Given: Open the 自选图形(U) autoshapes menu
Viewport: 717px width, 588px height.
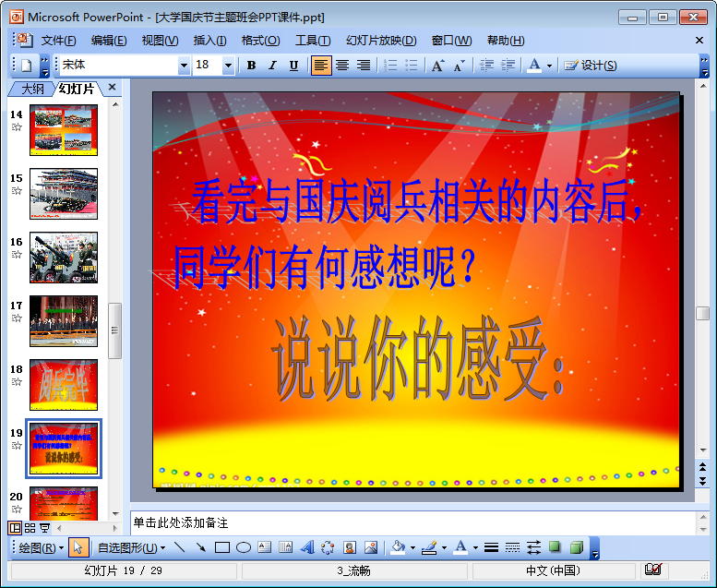Looking at the screenshot, I should pos(131,547).
